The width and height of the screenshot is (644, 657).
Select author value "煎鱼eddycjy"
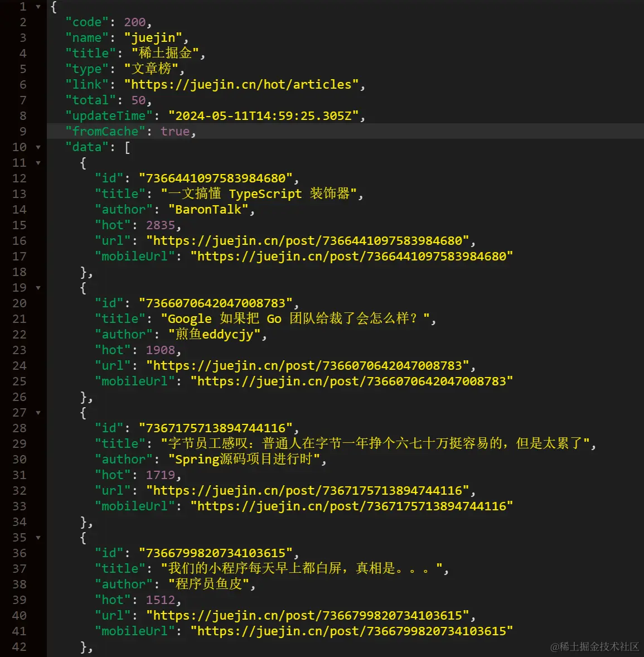[x=215, y=335]
